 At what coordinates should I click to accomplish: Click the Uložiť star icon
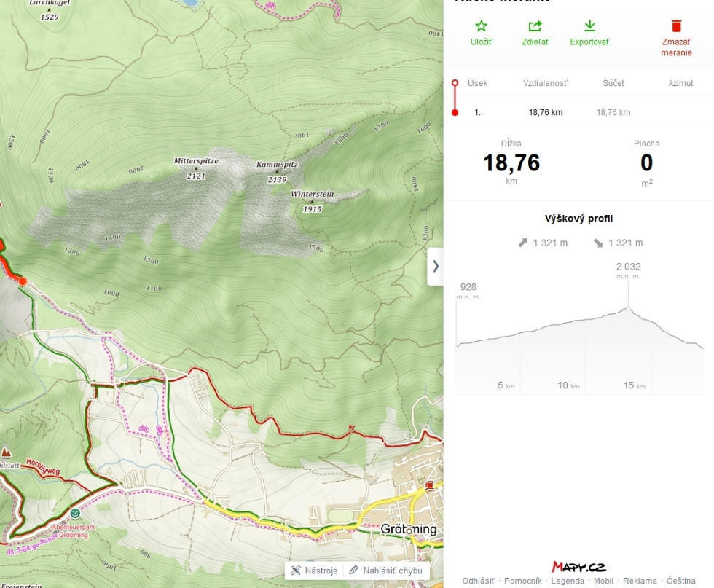(481, 27)
